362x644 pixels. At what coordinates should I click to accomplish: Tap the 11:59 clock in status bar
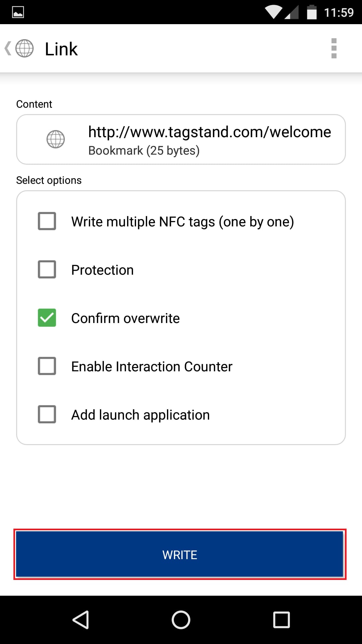(339, 13)
